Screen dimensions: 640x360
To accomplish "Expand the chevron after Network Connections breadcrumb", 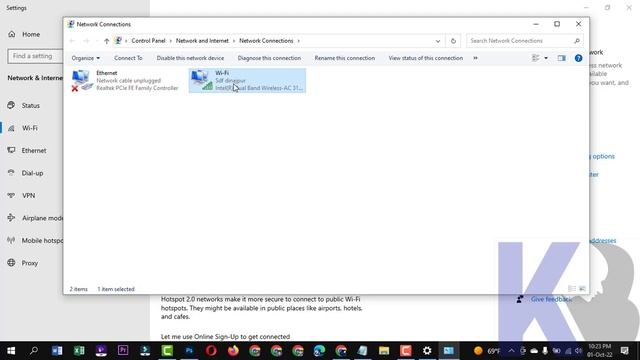I will [x=299, y=41].
